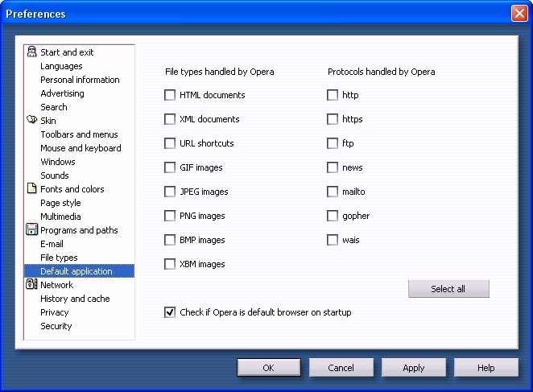Click the Select all button

pyautogui.click(x=448, y=289)
